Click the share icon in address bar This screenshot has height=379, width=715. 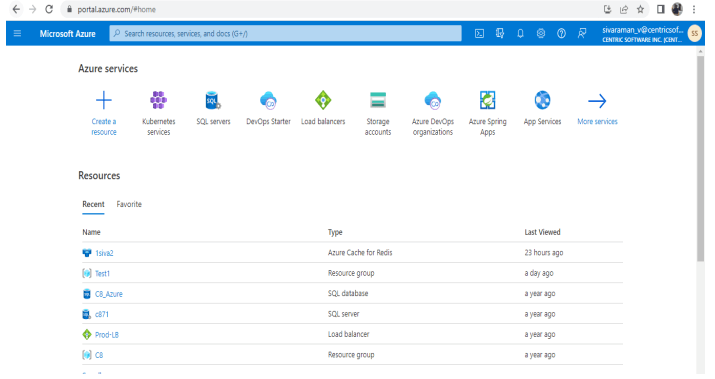[x=624, y=9]
